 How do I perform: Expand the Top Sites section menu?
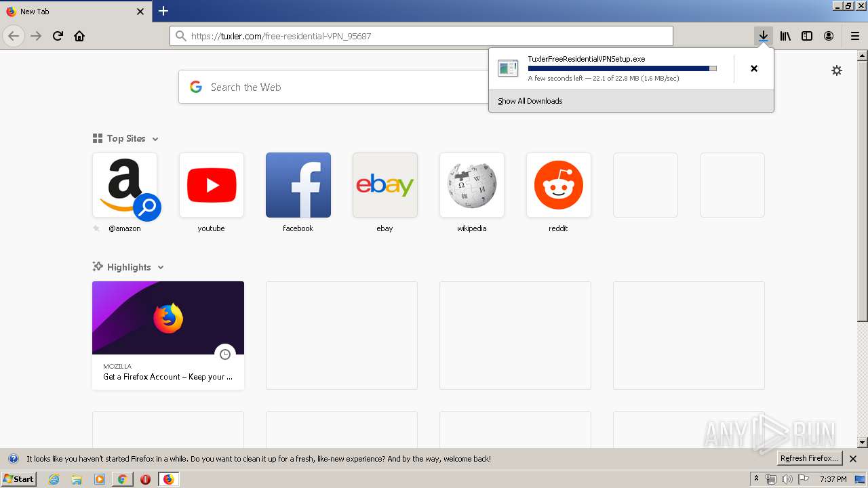(x=155, y=138)
